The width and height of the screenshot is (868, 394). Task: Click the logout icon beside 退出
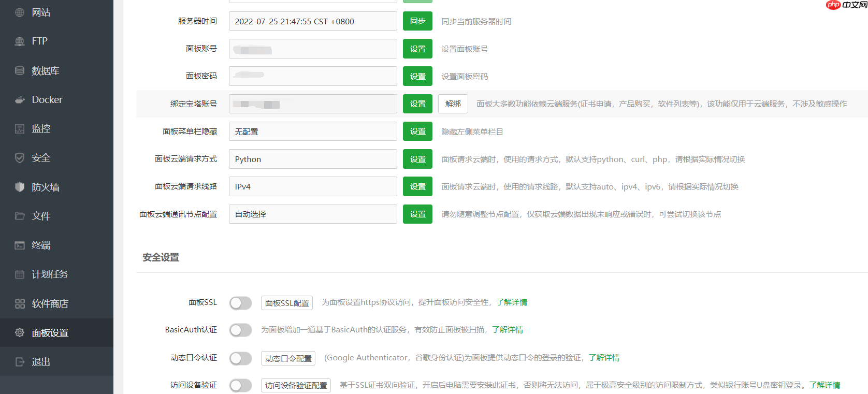tap(20, 362)
